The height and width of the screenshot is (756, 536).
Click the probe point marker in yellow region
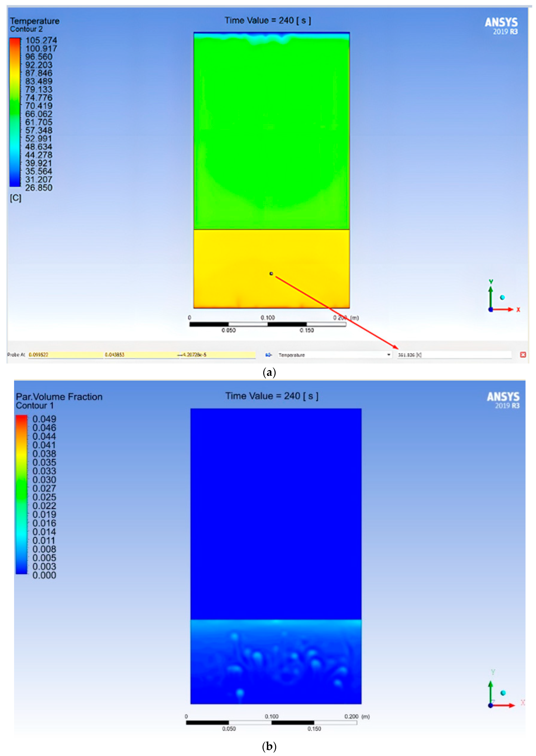pos(271,273)
